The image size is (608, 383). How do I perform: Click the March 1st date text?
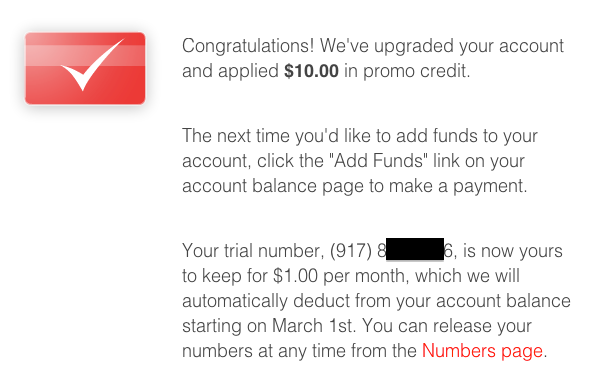(313, 326)
